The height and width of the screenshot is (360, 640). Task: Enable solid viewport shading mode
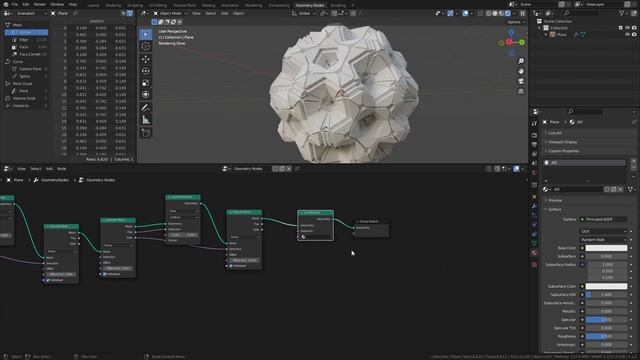click(x=495, y=13)
